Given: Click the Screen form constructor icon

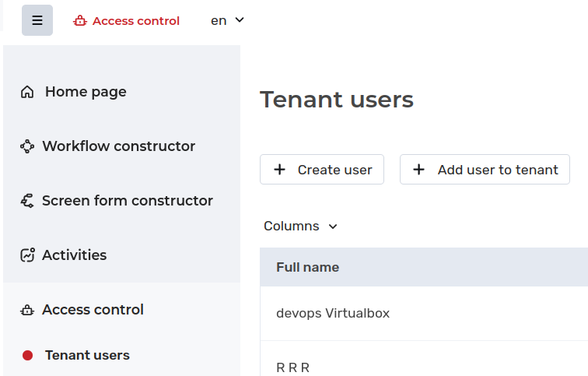Looking at the screenshot, I should coord(27,201).
